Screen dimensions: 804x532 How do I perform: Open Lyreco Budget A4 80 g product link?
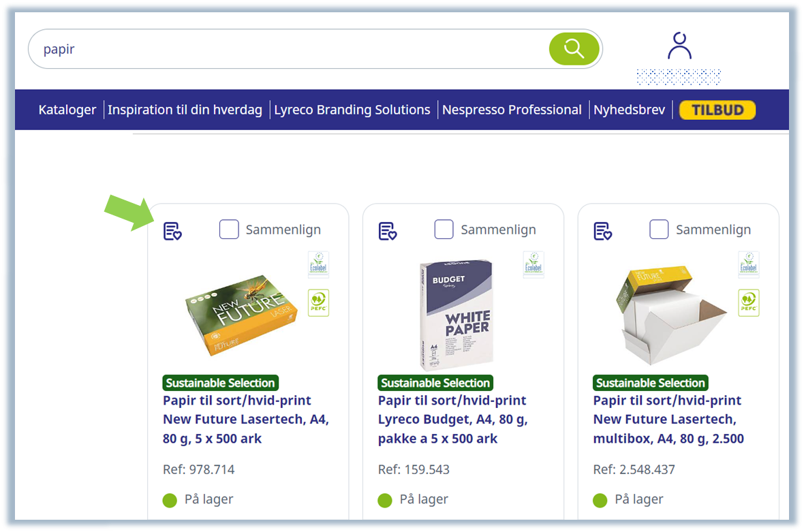tap(453, 419)
